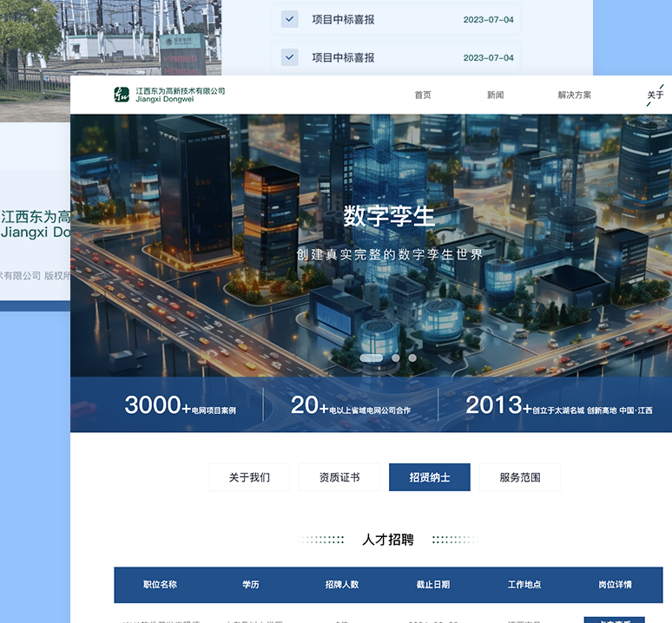Click the 3000+ 电网项目案例 statistic
Screen dimensions: 672x623
point(180,405)
